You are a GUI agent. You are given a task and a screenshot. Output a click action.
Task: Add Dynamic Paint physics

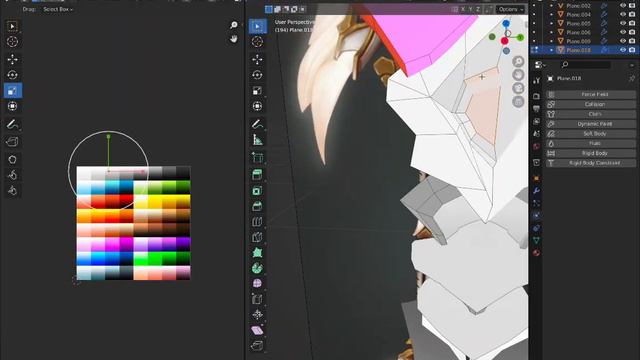[x=591, y=124]
